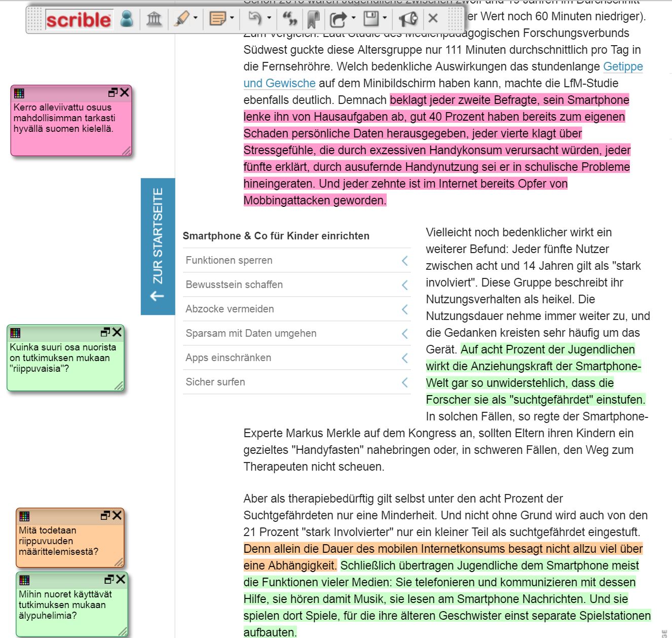
Task: Select the highlighter pen tool
Action: pos(181,19)
